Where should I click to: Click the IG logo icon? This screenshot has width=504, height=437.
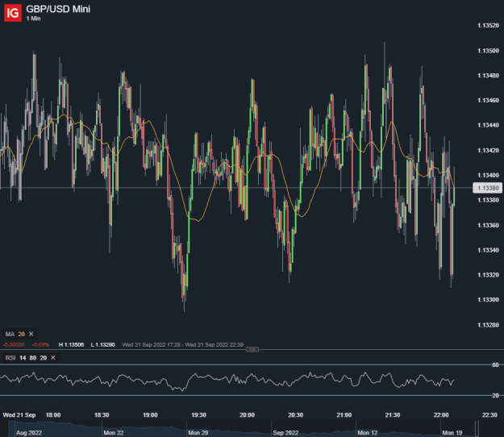click(x=13, y=13)
